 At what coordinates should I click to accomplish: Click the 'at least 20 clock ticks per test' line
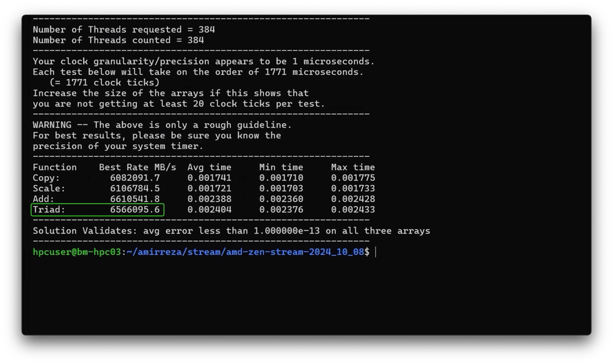(179, 104)
